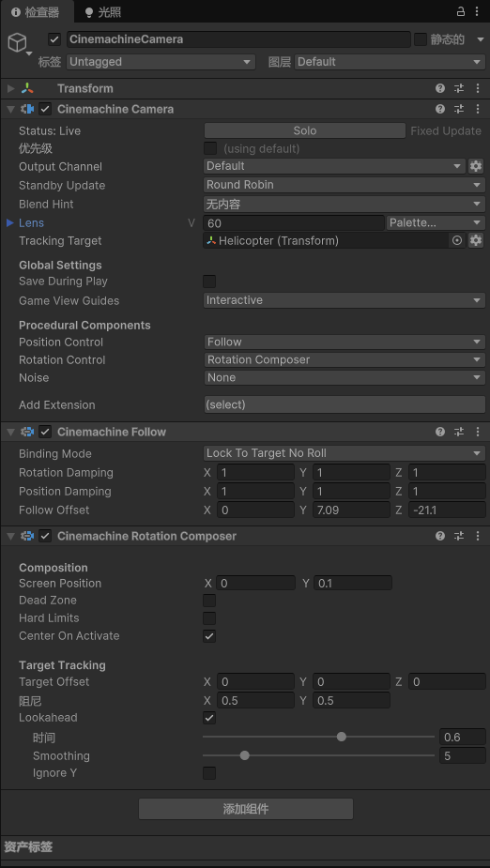The image size is (490, 868).
Task: Open Cinemachine Rotation Composer help icon
Action: coord(440,536)
